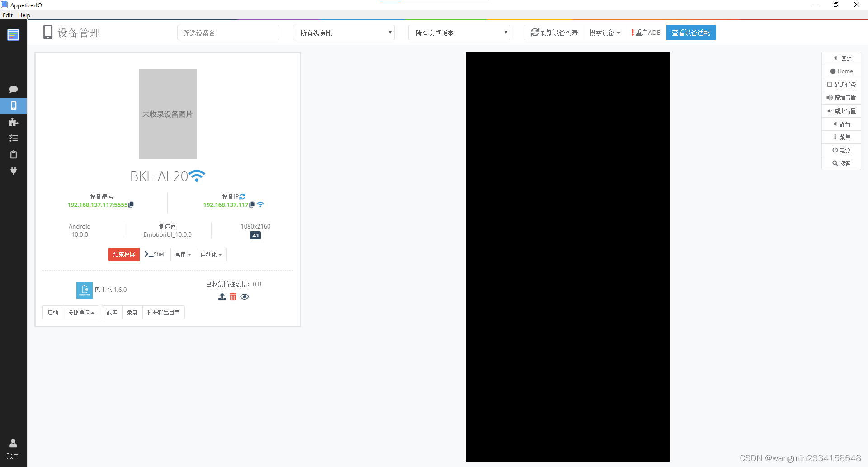Copy the device serial 192.168.137.117:5555
This screenshot has height=467, width=868.
click(131, 205)
